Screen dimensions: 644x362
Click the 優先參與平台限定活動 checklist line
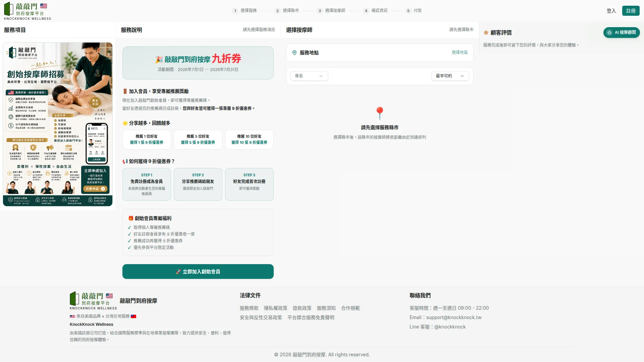coord(154,248)
